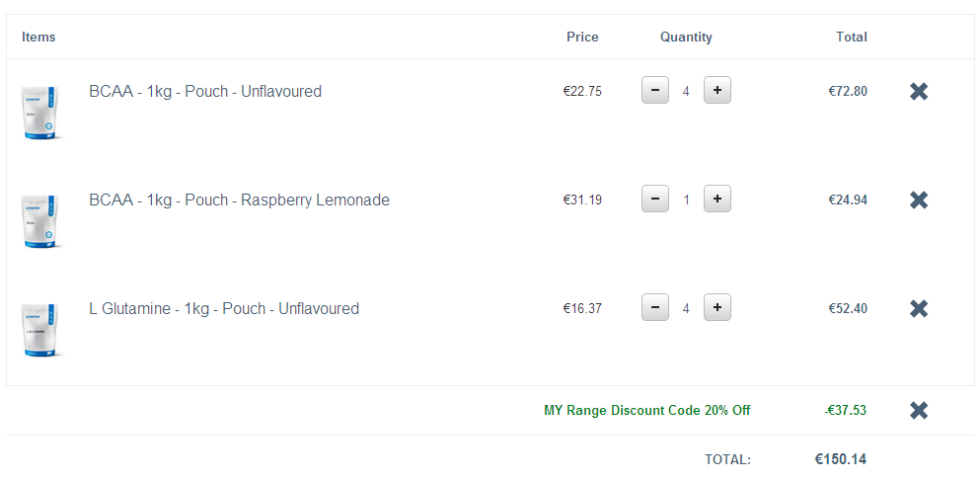
Task: Click the Raspberry Lemonade pouch thumbnail
Action: tap(40, 220)
